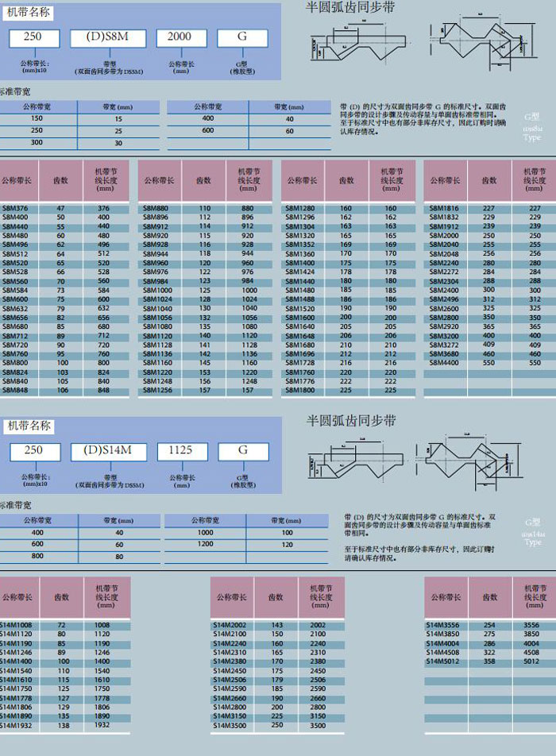Select the S14M3556 table entry
Screen dimensions: 556x756
pyautogui.click(x=445, y=625)
